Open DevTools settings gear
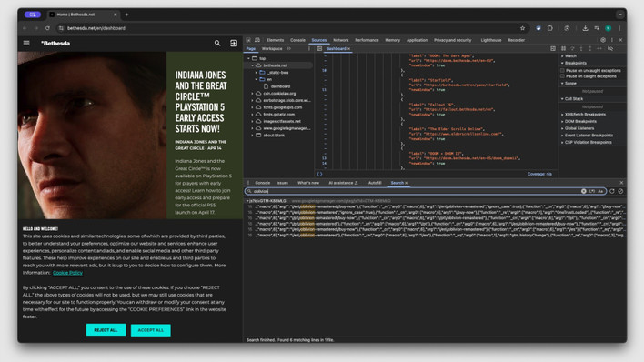 tap(603, 40)
